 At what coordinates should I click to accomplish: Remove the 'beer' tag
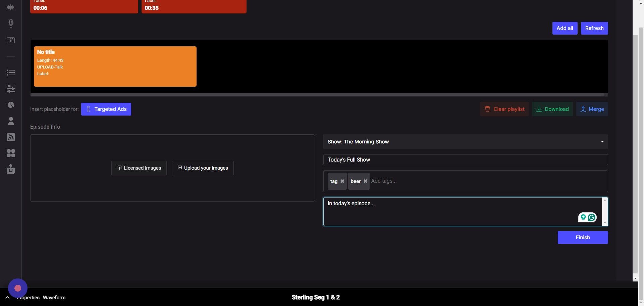tap(365, 181)
